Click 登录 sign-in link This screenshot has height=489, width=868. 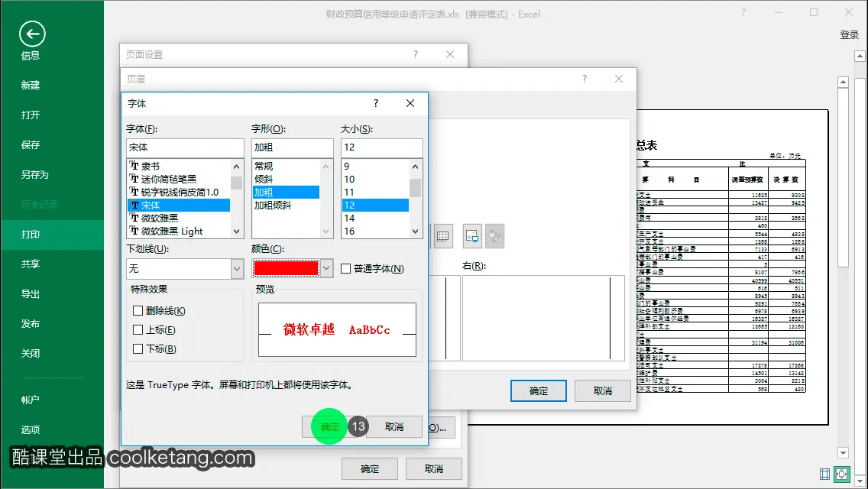tap(849, 35)
